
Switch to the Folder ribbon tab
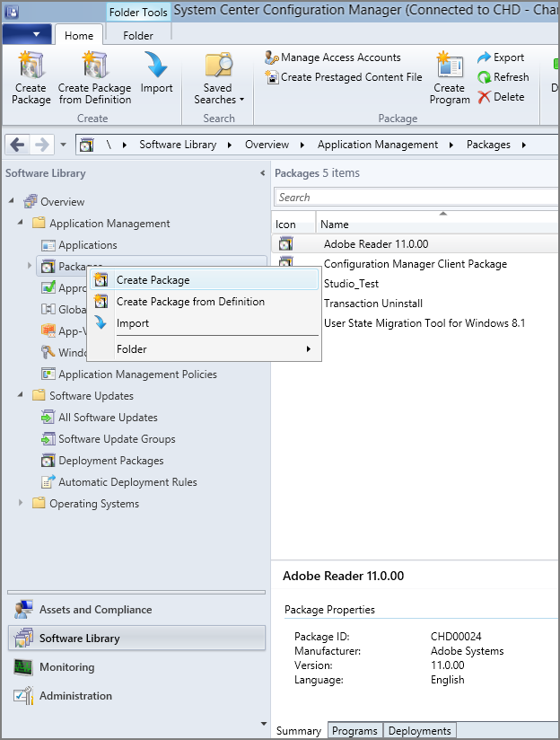tap(137, 34)
